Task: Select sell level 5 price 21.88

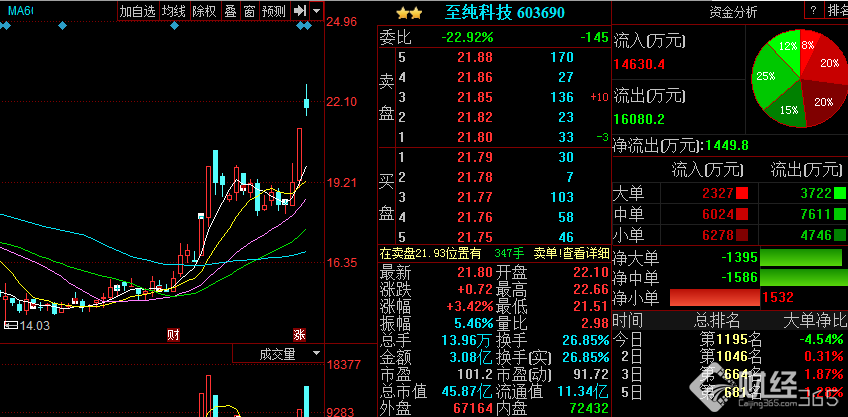Action: [475, 57]
